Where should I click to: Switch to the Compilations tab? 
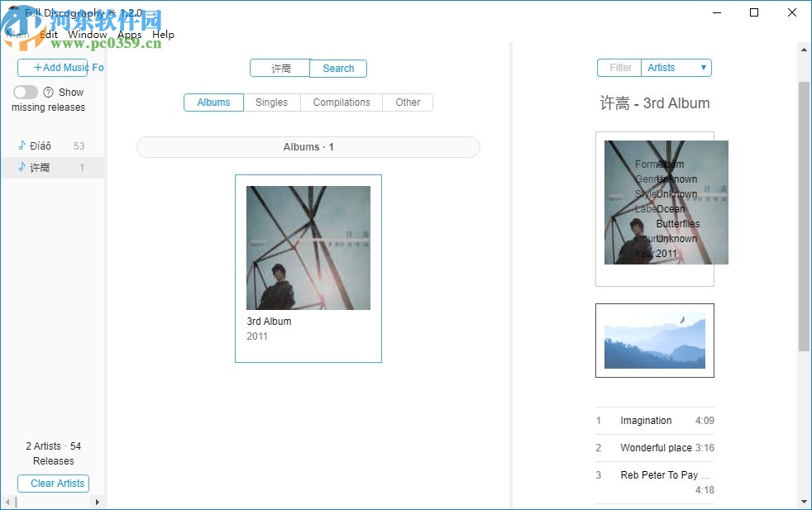point(341,102)
